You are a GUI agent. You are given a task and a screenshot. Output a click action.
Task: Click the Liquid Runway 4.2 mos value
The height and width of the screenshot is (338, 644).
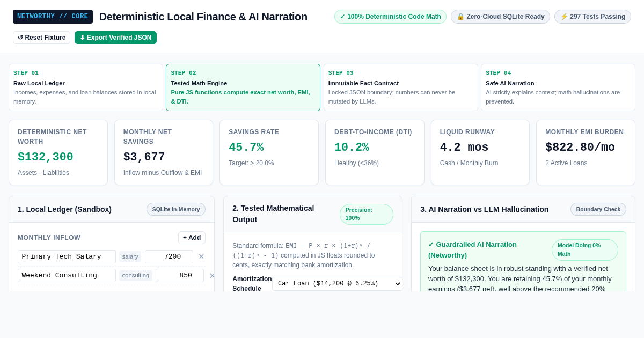tap(464, 148)
